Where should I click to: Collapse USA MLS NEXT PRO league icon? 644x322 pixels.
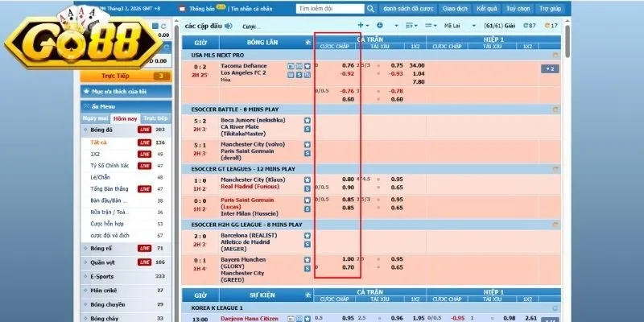[555, 55]
